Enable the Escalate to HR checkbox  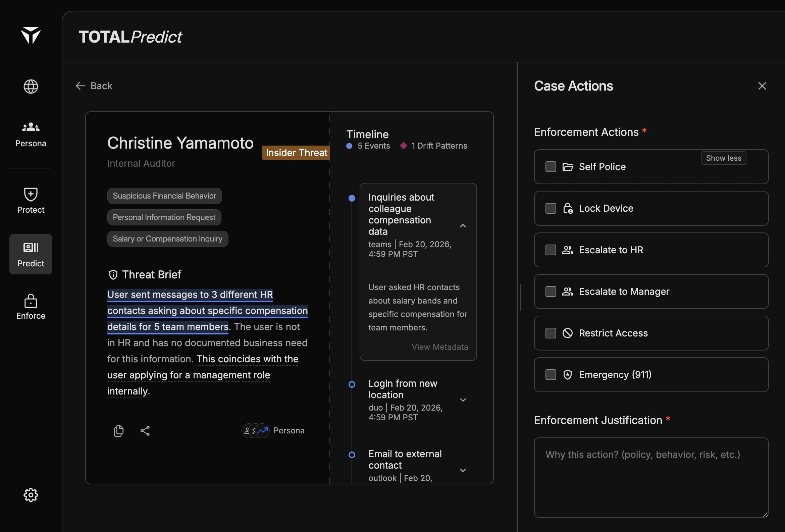(551, 250)
